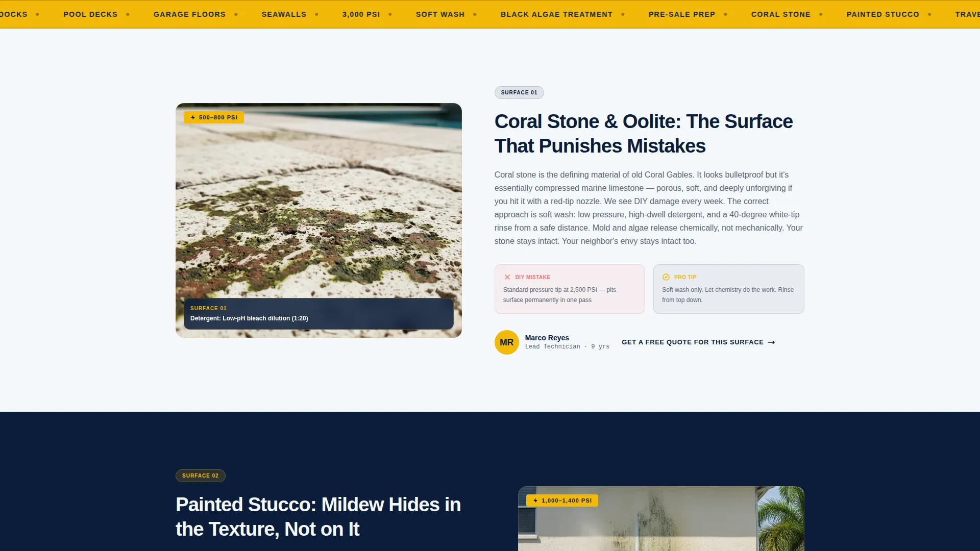Click the Pro Tip card text
This screenshot has width=980, height=551.
click(728, 295)
